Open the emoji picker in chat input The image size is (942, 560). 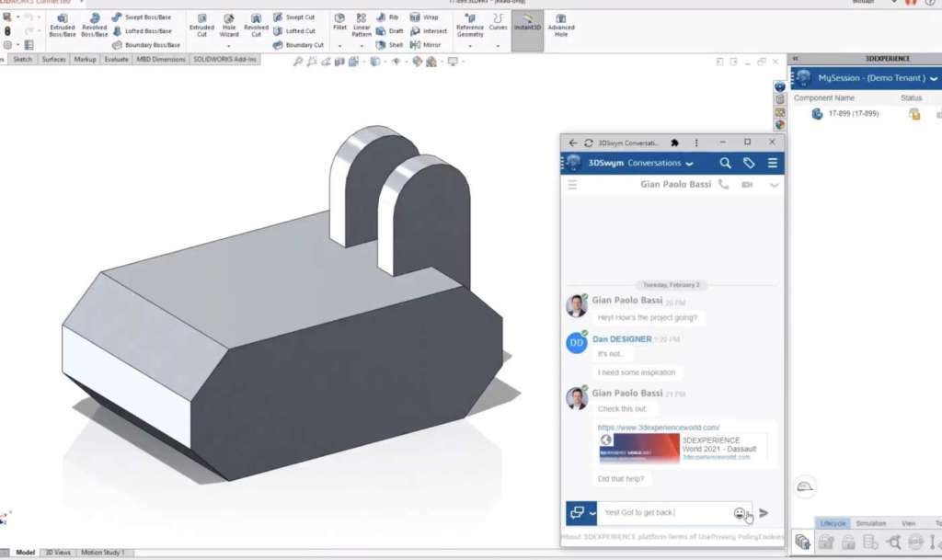[x=740, y=513]
